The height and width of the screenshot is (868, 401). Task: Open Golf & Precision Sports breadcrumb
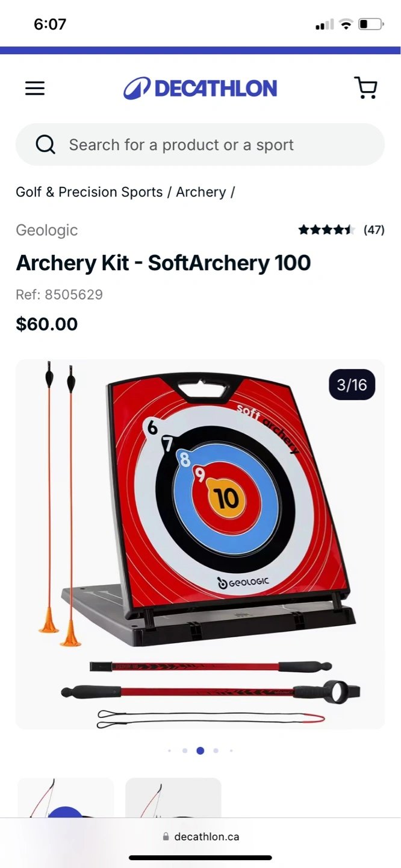coord(89,192)
